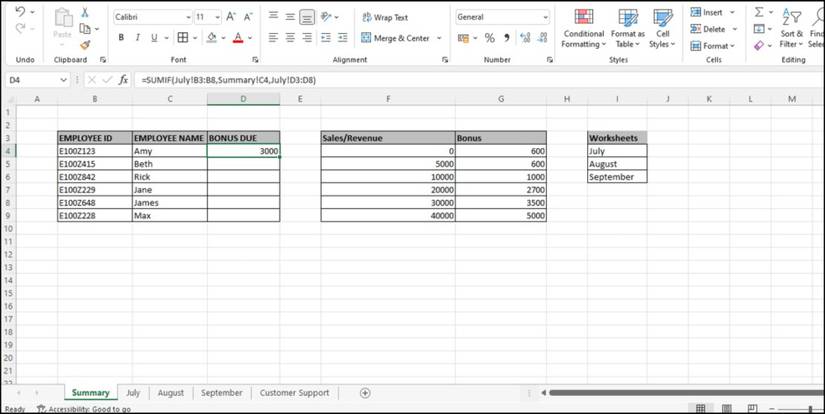Viewport: 825px width, 414px height.
Task: Toggle Italic formatting
Action: point(138,38)
